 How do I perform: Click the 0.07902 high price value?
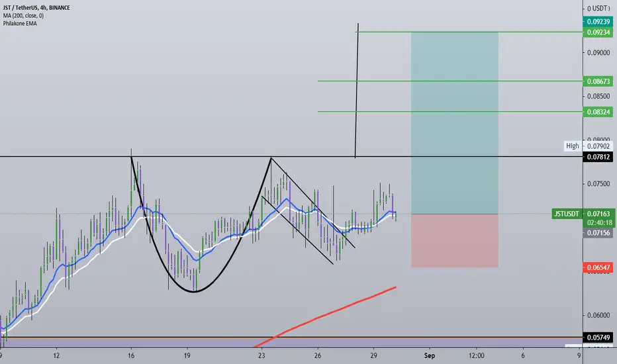pos(598,146)
